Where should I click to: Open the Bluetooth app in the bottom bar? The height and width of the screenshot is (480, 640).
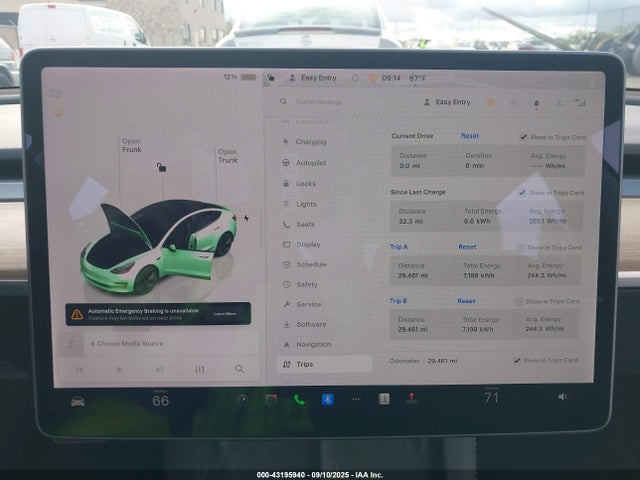pyautogui.click(x=327, y=399)
